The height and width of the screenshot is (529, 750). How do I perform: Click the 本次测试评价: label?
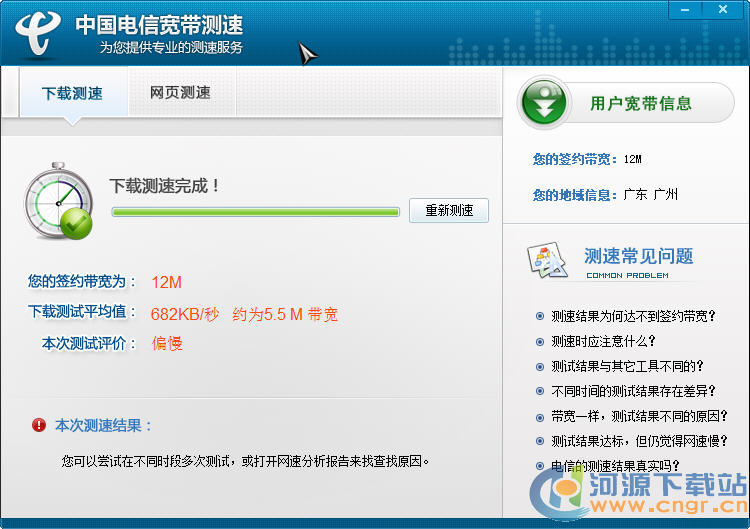[89, 343]
